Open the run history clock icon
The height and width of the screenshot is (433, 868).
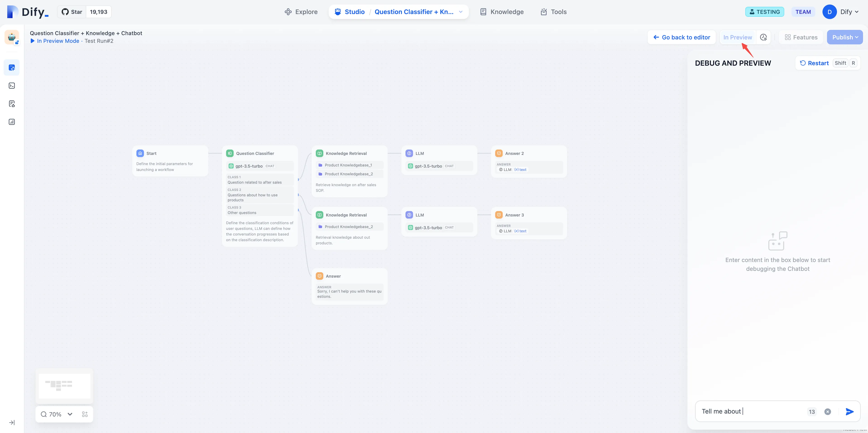[764, 37]
